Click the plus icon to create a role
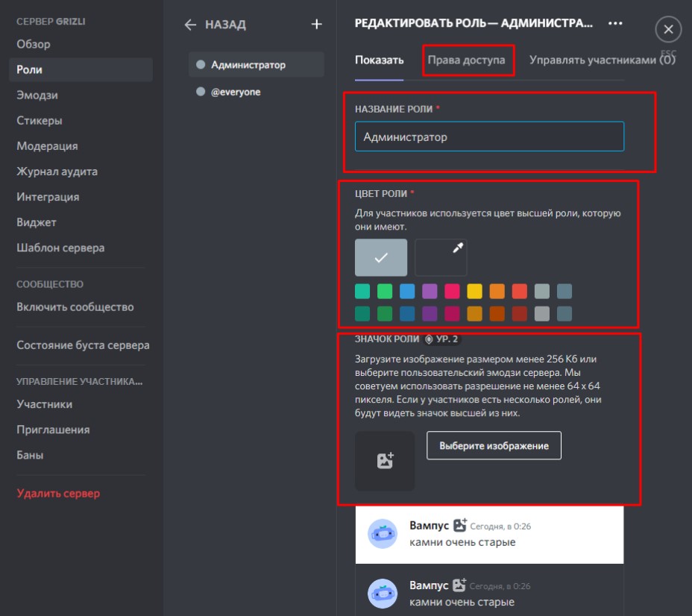 [x=316, y=25]
